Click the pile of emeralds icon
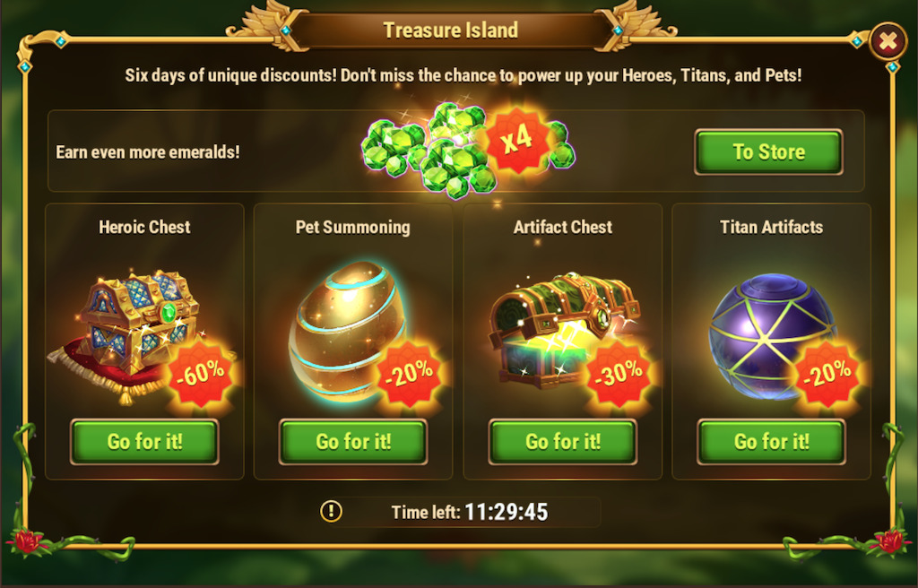 (445, 151)
